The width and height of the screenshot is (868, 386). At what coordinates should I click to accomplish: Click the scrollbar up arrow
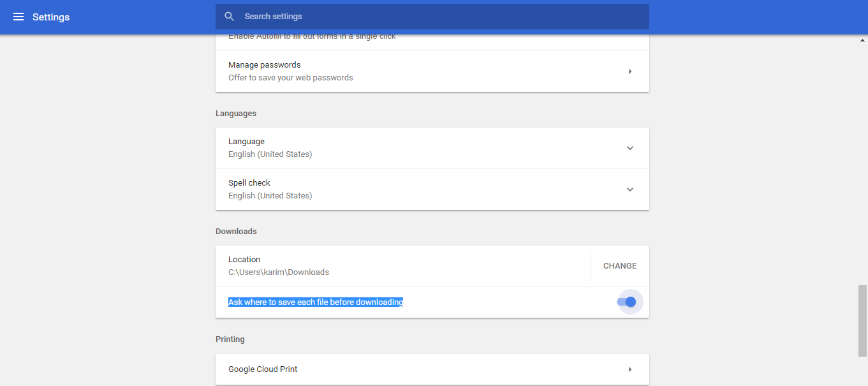coord(863,40)
